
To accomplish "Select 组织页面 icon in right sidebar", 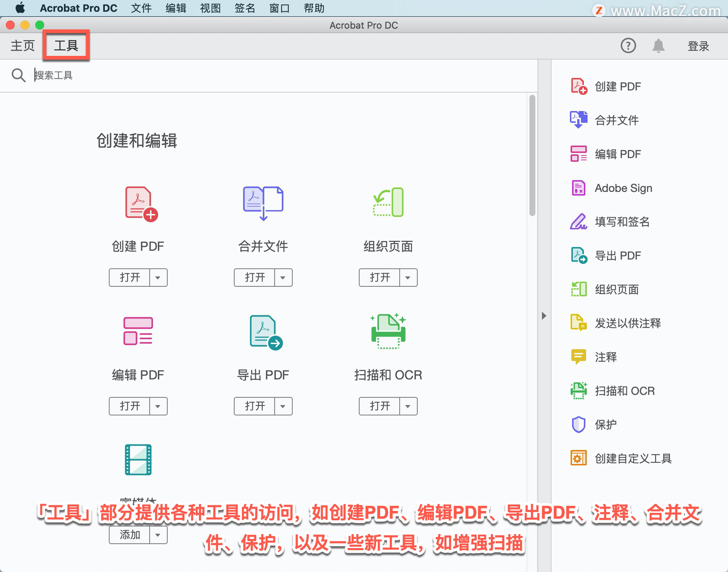I will tap(579, 289).
